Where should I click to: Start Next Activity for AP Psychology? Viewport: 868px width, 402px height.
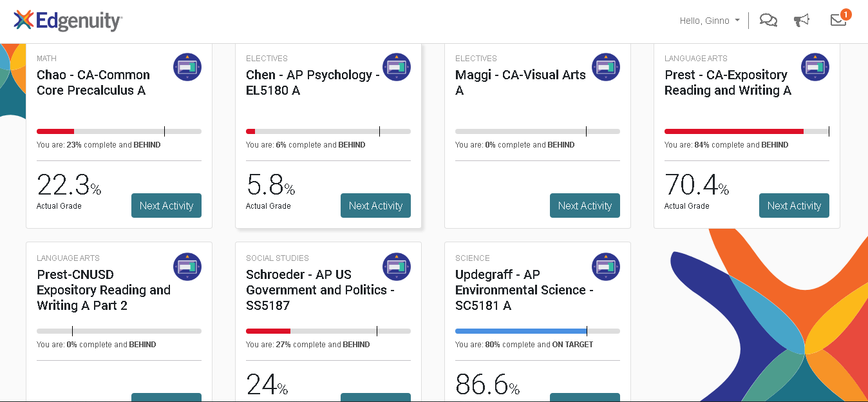coord(375,206)
